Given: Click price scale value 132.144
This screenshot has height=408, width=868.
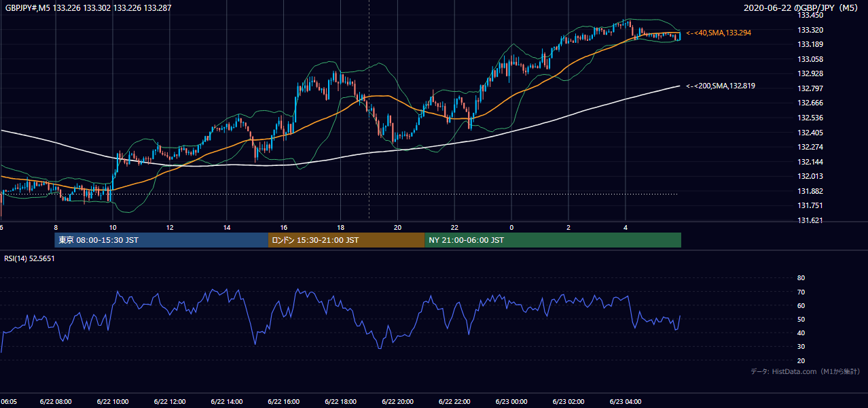Looking at the screenshot, I should (810, 162).
